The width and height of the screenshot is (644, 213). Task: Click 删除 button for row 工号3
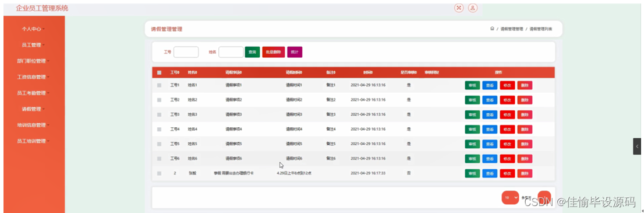click(525, 114)
